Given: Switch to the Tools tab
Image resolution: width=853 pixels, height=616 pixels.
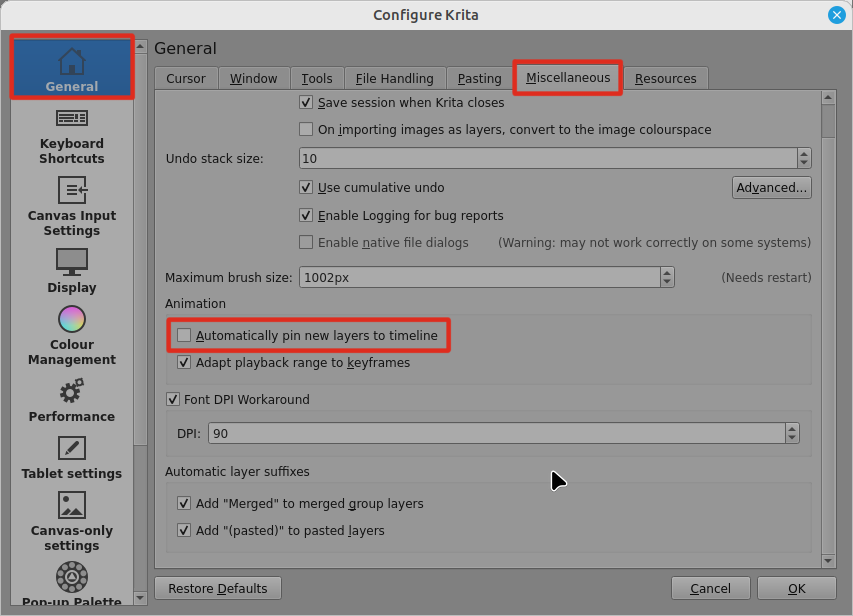Looking at the screenshot, I should pyautogui.click(x=317, y=78).
